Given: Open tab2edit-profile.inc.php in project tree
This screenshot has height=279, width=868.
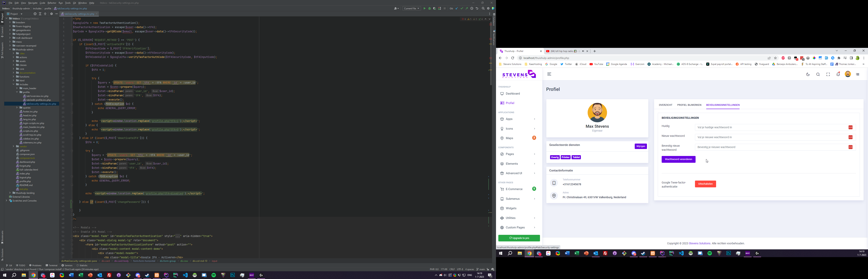Looking at the screenshot, I should pyautogui.click(x=38, y=100).
